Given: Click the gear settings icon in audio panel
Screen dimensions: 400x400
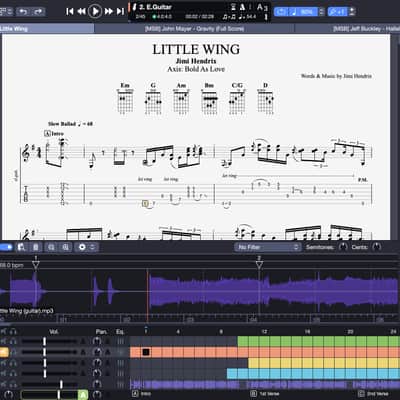Looking at the screenshot, I should [x=82, y=247].
